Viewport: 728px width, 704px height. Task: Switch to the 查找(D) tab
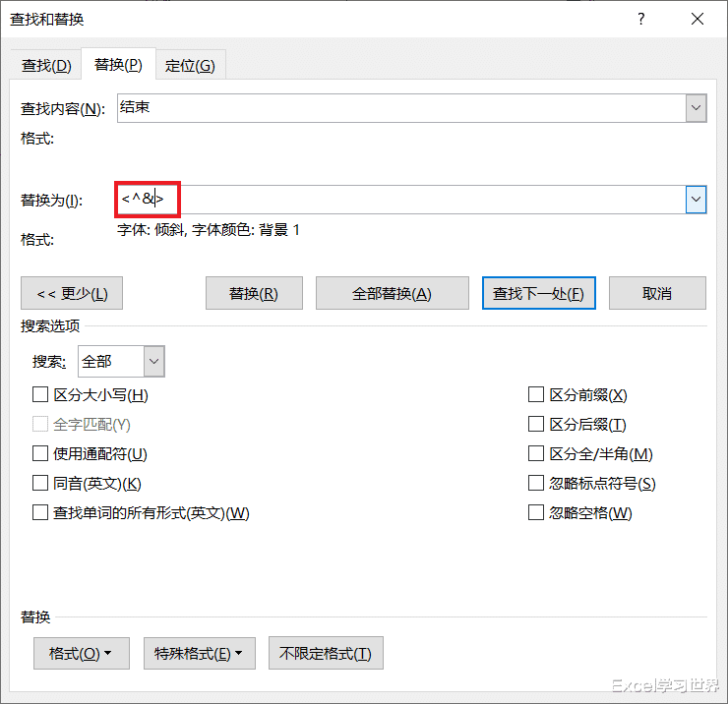coord(46,66)
